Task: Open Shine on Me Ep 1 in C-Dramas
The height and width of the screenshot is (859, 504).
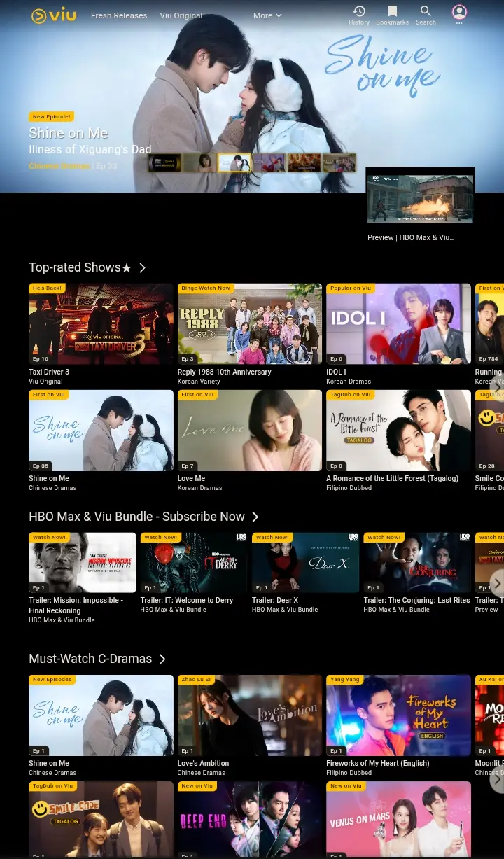Action: pyautogui.click(x=101, y=715)
